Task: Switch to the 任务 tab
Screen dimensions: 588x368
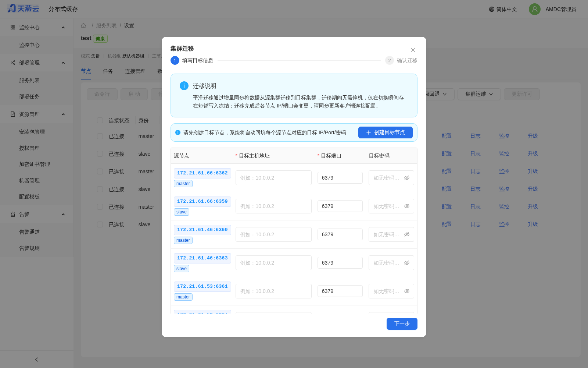Action: (108, 71)
